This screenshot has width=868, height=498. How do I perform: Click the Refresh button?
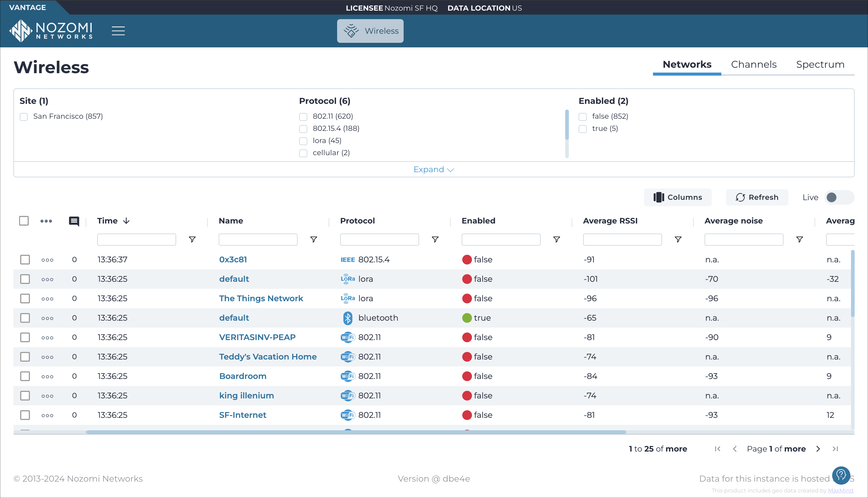click(x=757, y=197)
